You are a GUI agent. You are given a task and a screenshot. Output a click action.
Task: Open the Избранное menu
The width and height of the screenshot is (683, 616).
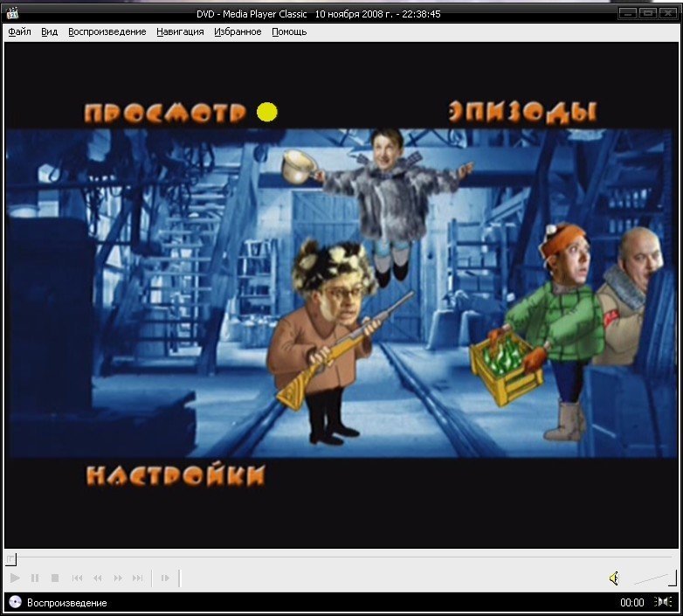(238, 31)
